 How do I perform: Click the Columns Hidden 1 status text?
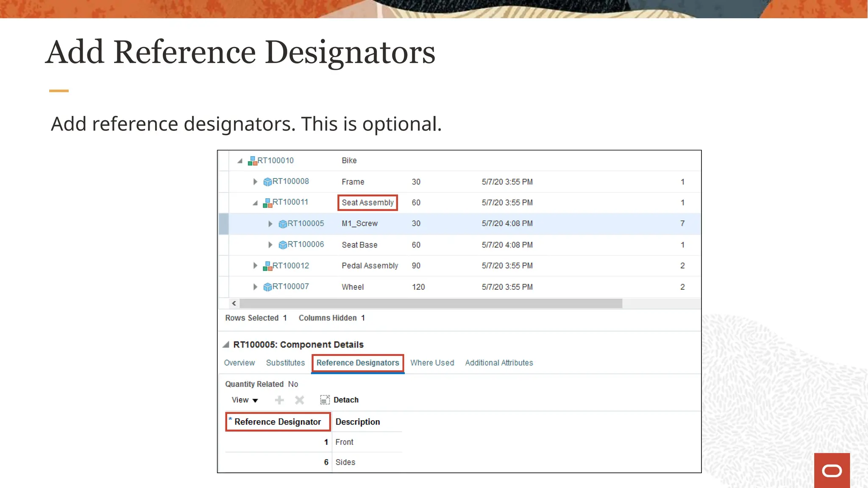332,318
